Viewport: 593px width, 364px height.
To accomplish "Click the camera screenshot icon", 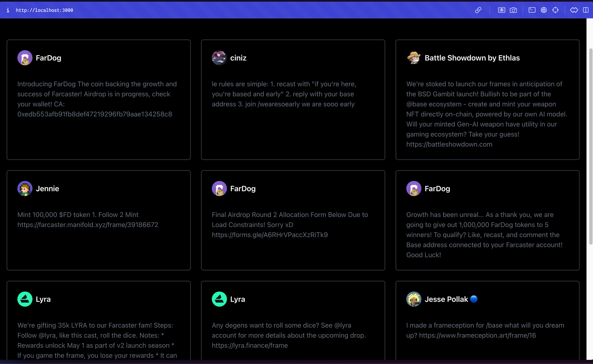I will coord(513,10).
